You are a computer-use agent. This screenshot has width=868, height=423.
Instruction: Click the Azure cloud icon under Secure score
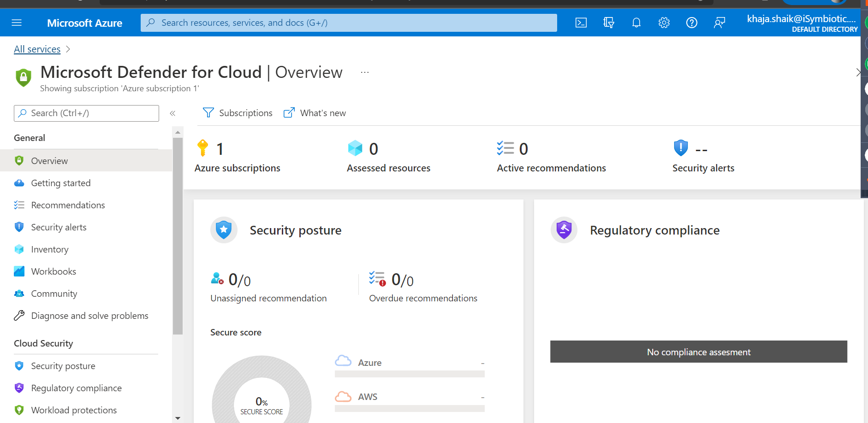(343, 361)
